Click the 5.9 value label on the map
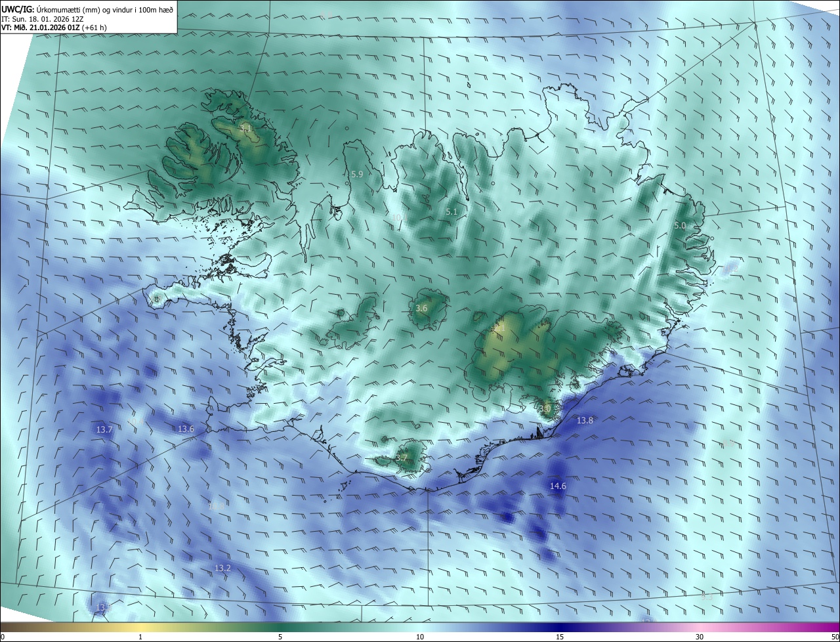 pyautogui.click(x=357, y=175)
